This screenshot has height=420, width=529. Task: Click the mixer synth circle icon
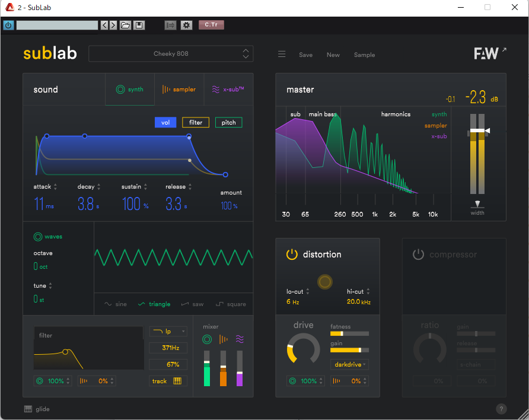pyautogui.click(x=207, y=339)
